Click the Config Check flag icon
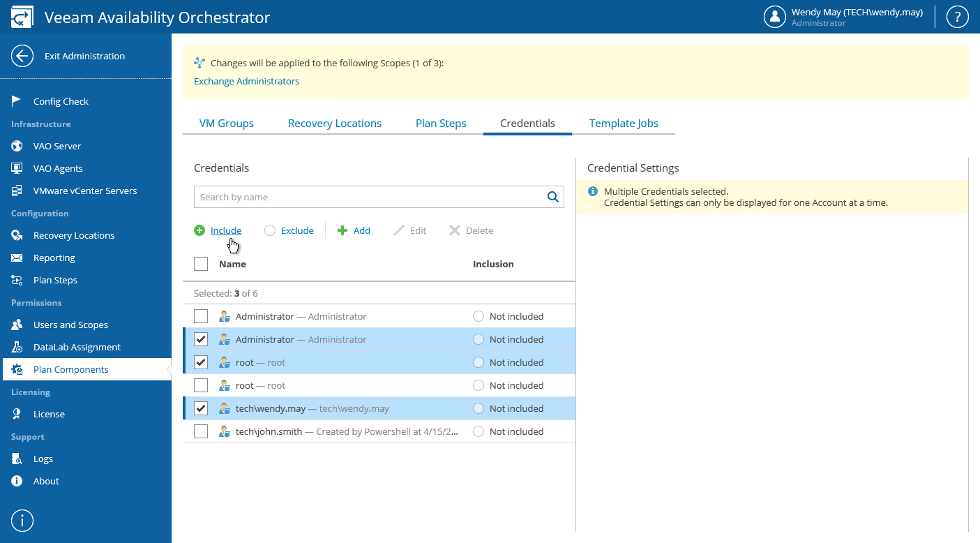 click(17, 101)
